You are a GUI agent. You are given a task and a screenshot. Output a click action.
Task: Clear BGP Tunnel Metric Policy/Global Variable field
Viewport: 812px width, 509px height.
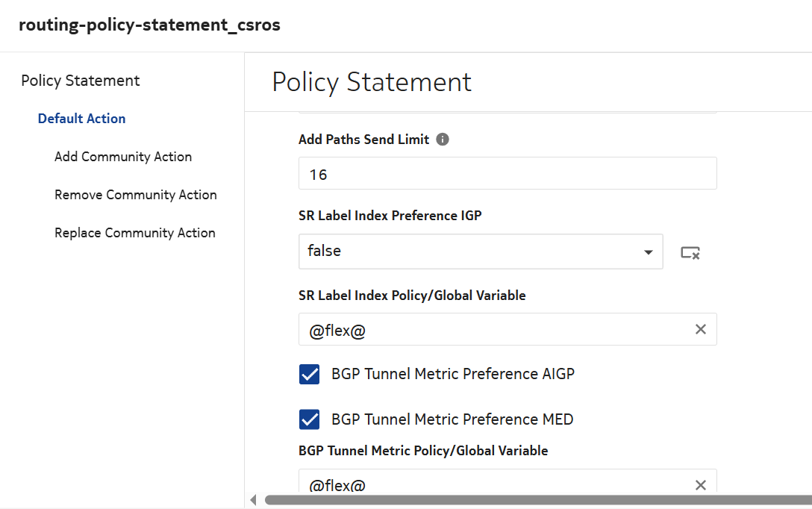[x=700, y=485]
